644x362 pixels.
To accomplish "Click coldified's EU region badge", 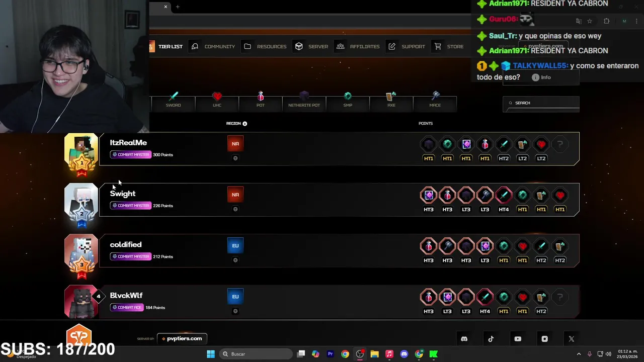I will [x=235, y=246].
